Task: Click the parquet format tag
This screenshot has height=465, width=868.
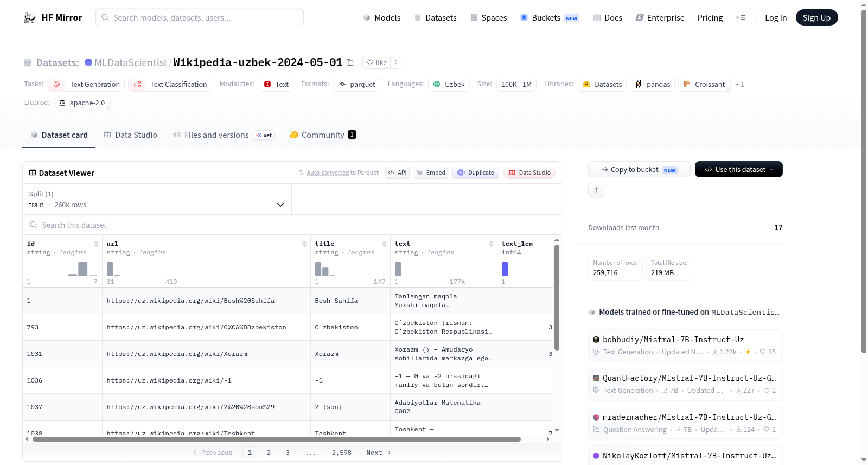Action: tap(357, 84)
